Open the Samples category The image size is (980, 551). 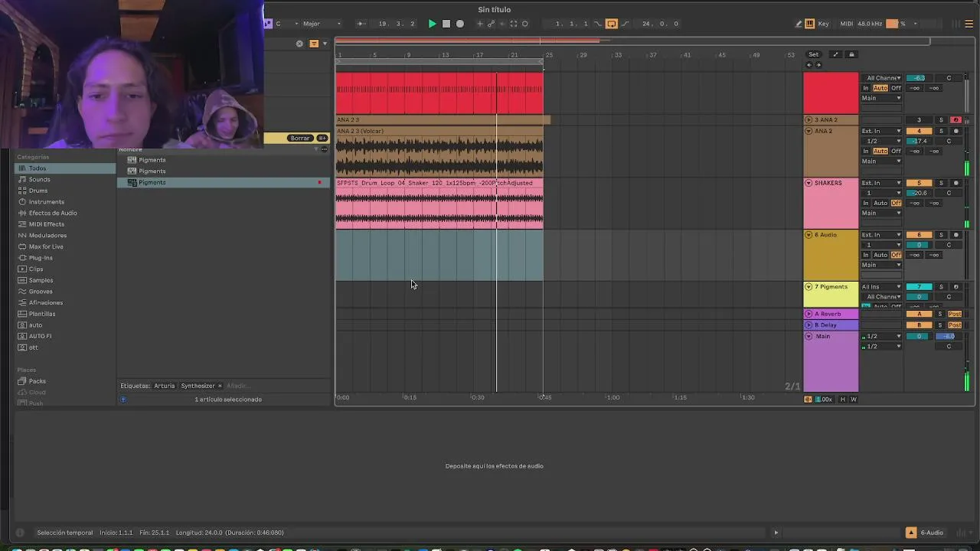coord(41,280)
